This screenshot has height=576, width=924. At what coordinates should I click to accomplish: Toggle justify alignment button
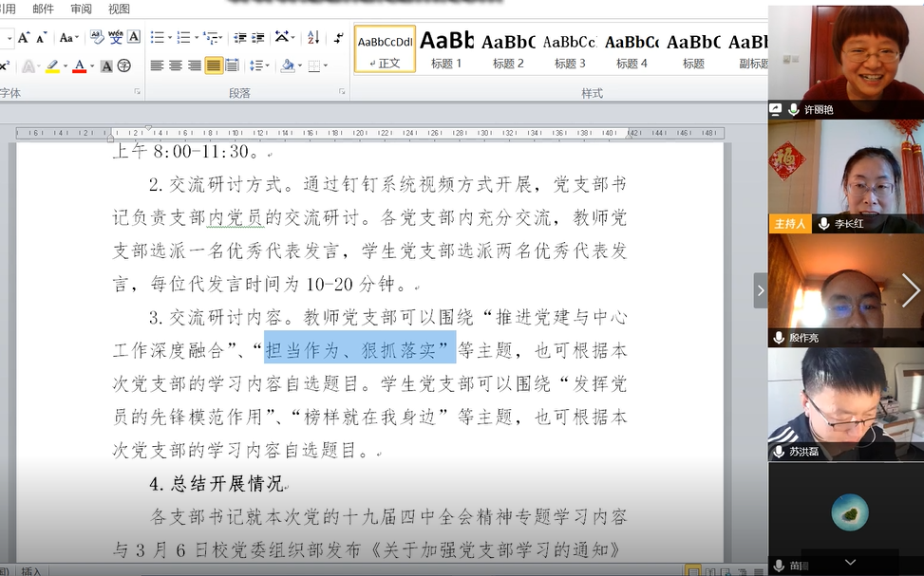click(214, 65)
